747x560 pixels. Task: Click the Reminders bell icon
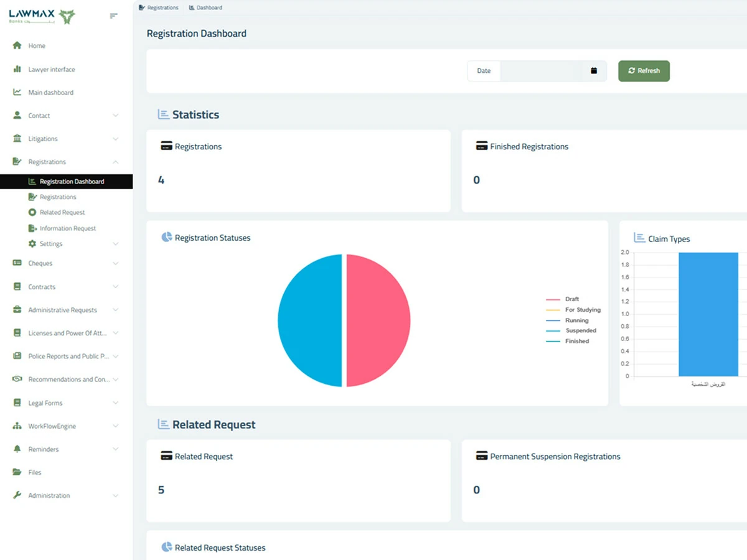(17, 449)
